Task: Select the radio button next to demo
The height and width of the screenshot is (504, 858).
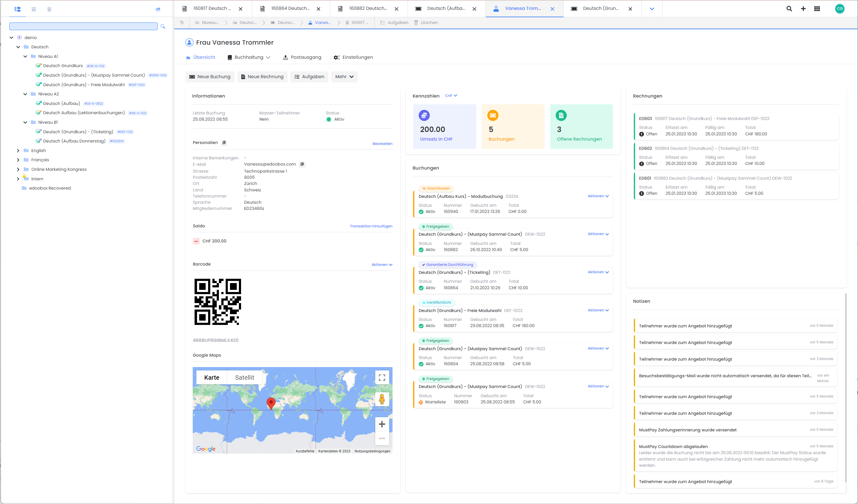Action: [x=20, y=38]
